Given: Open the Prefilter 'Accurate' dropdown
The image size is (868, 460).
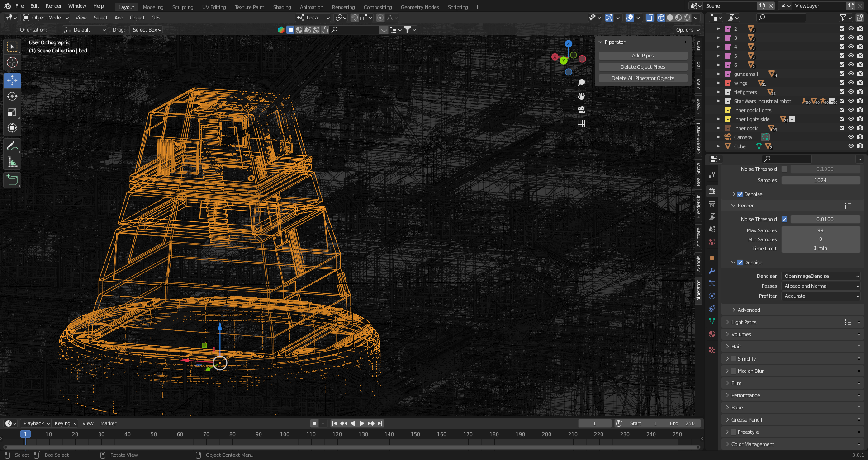Looking at the screenshot, I should pos(821,296).
